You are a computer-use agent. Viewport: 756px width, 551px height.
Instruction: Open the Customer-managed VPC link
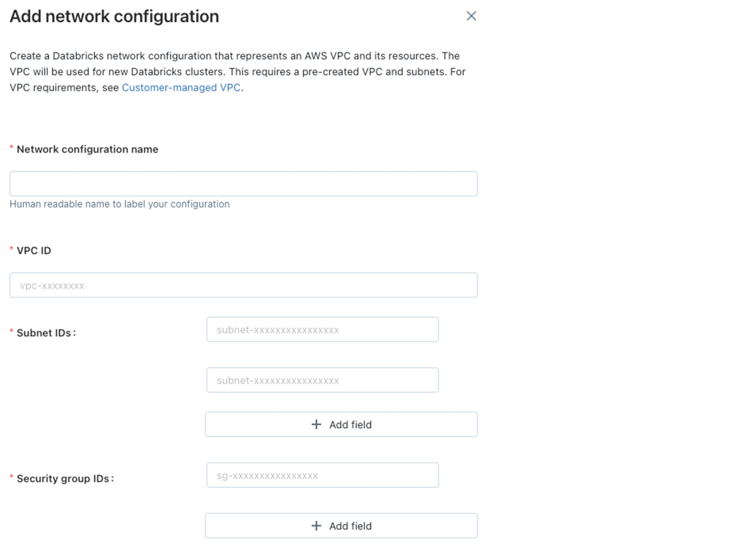tap(181, 88)
